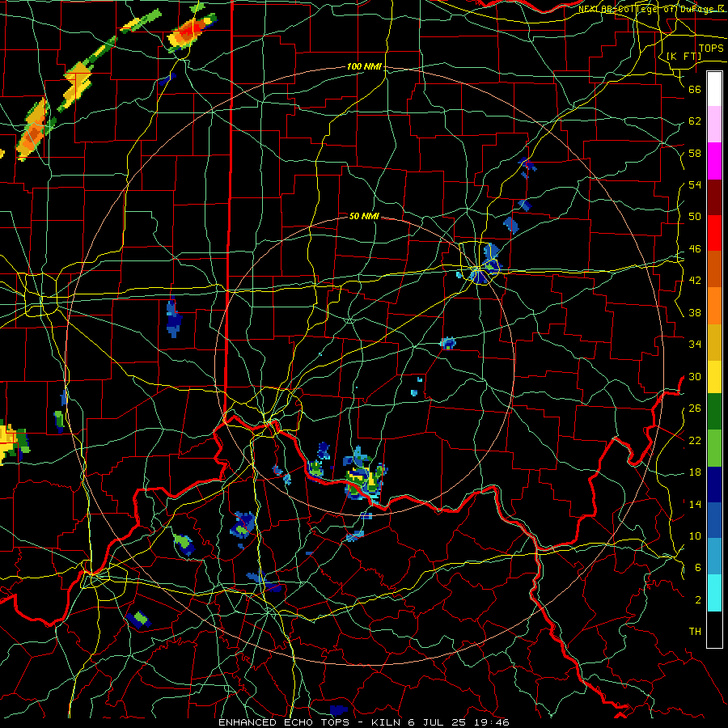This screenshot has height=728, width=728.
Task: Click the "30" legend value
Action: pyautogui.click(x=695, y=376)
